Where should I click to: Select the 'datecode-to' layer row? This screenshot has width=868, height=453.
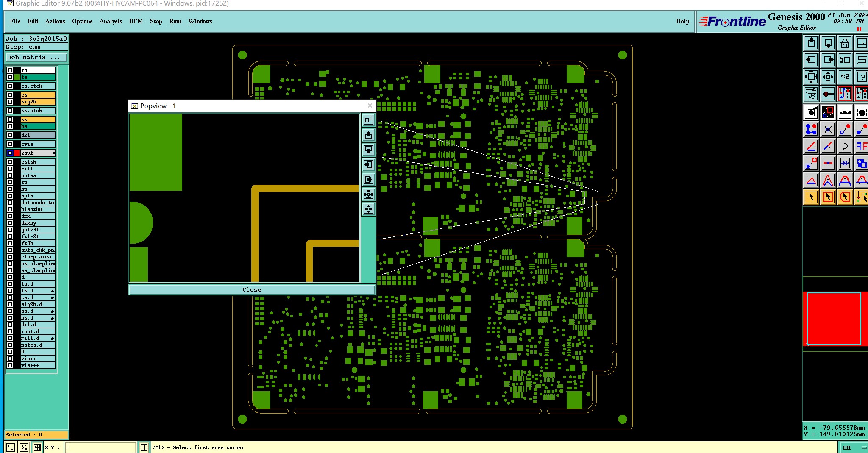coord(38,203)
